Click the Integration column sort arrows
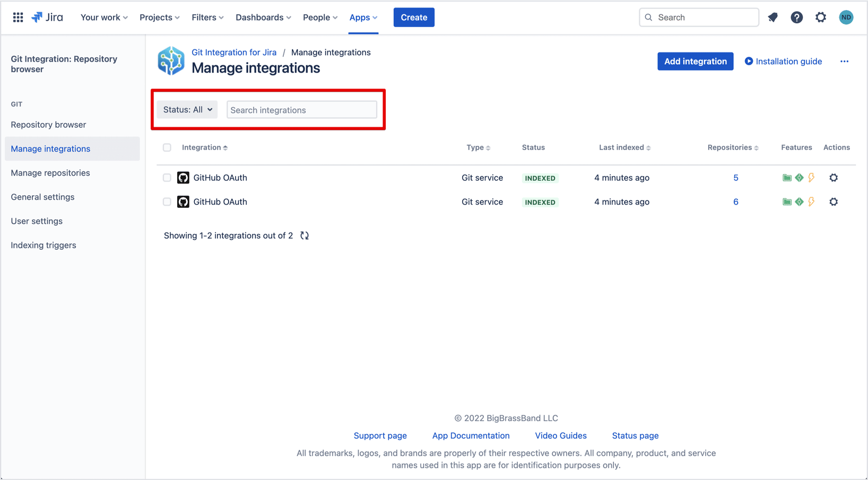The width and height of the screenshot is (868, 480). [x=225, y=148]
